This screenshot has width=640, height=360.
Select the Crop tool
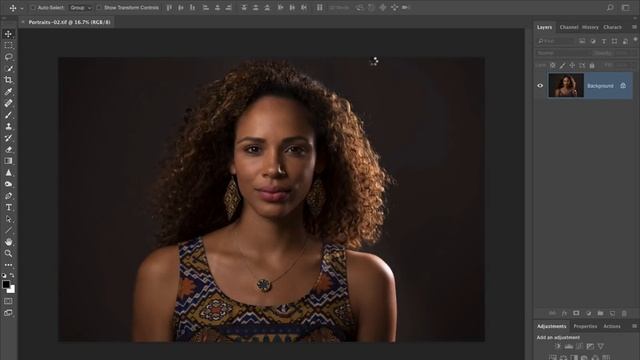8,80
